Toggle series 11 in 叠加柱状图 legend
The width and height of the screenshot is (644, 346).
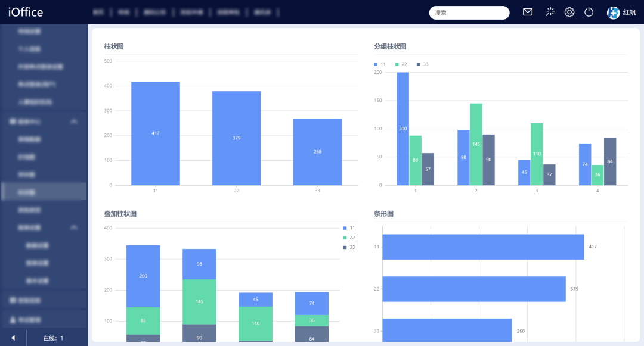tap(349, 228)
